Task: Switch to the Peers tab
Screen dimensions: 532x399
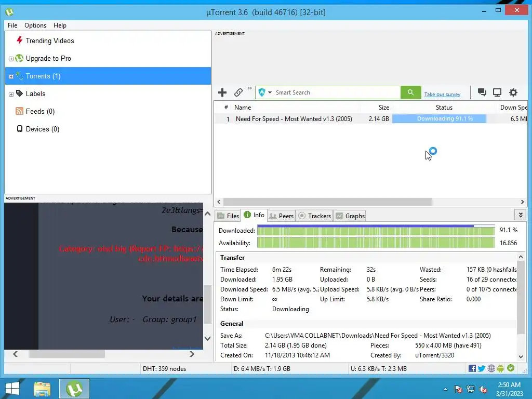Action: (x=282, y=216)
